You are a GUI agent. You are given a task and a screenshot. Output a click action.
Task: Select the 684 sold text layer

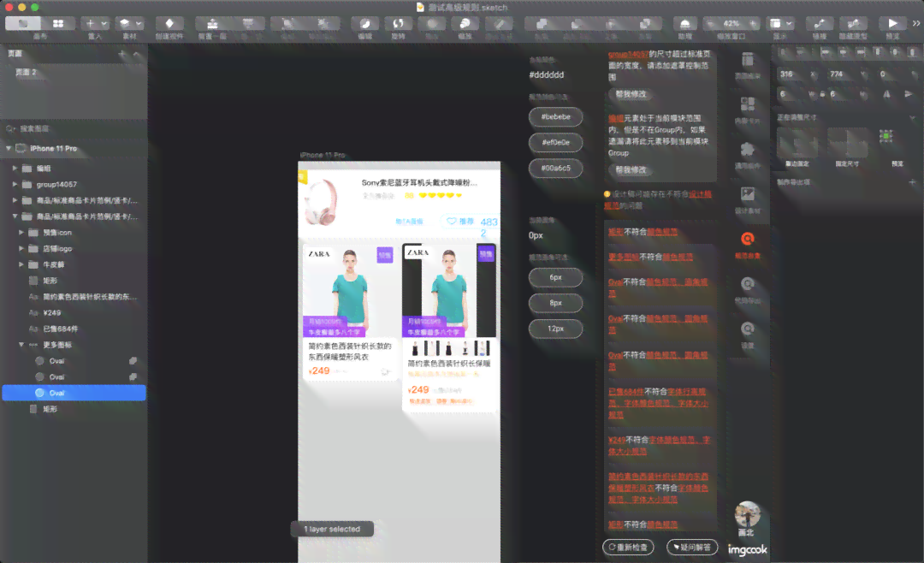click(73, 329)
